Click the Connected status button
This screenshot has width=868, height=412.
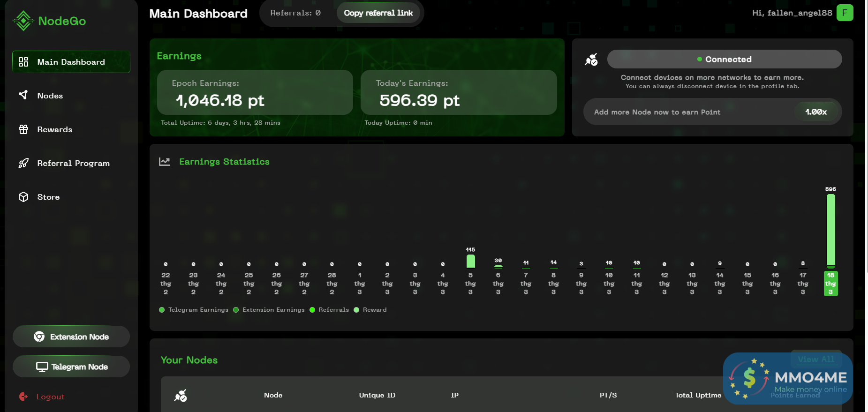(725, 59)
